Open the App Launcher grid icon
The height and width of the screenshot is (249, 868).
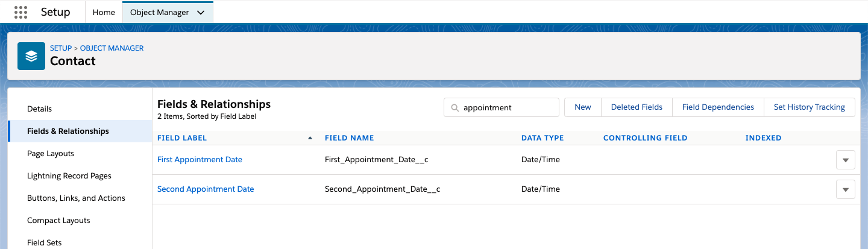[20, 12]
